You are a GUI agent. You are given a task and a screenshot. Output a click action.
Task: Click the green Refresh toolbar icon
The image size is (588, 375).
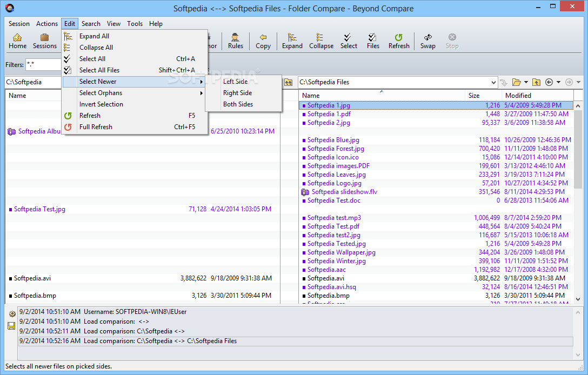[399, 41]
